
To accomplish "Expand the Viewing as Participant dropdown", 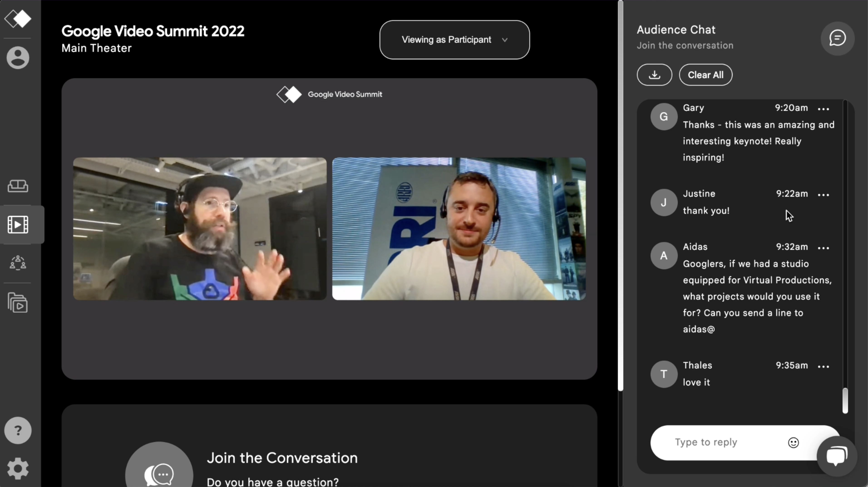I will point(455,40).
